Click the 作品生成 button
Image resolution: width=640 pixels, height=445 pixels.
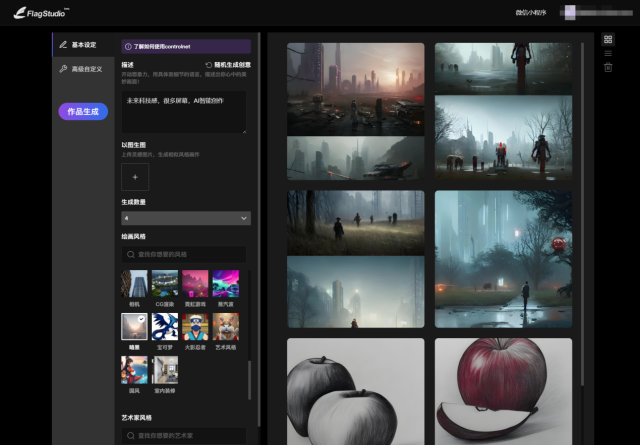[x=83, y=112]
